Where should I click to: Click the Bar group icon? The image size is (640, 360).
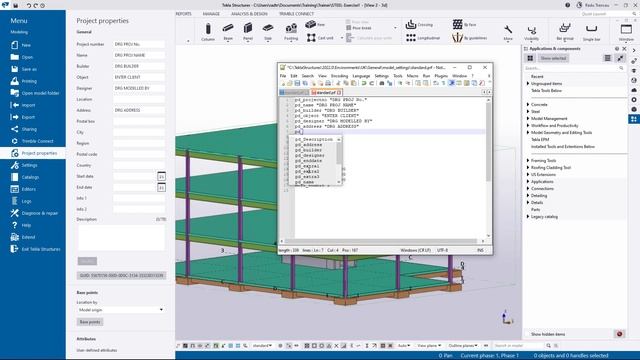tap(565, 32)
